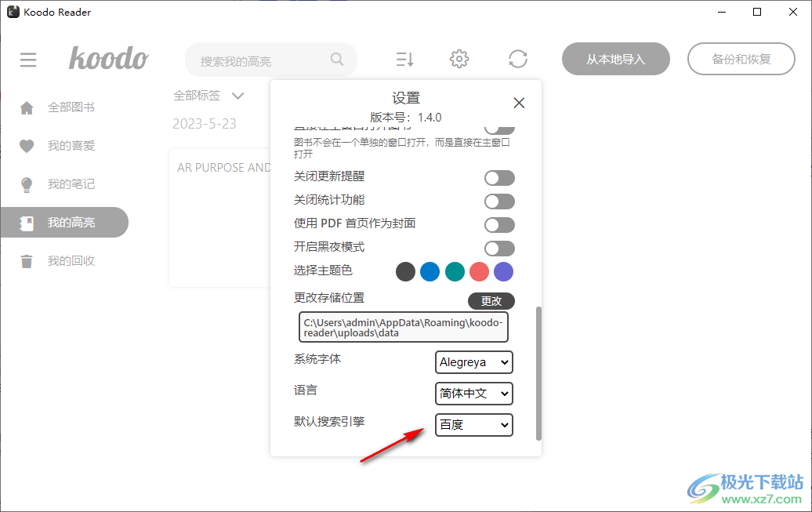Open the hamburger sidebar menu
This screenshot has width=812, height=512.
[28, 60]
